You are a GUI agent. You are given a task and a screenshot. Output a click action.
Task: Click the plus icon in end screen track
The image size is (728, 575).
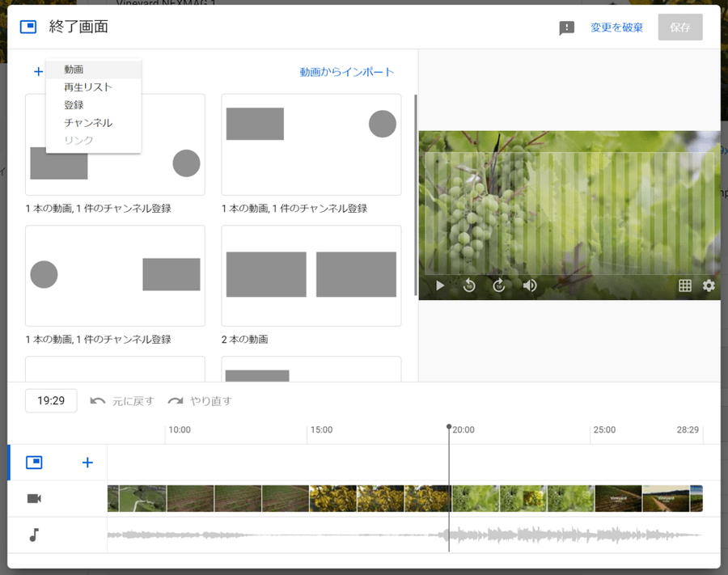click(87, 463)
